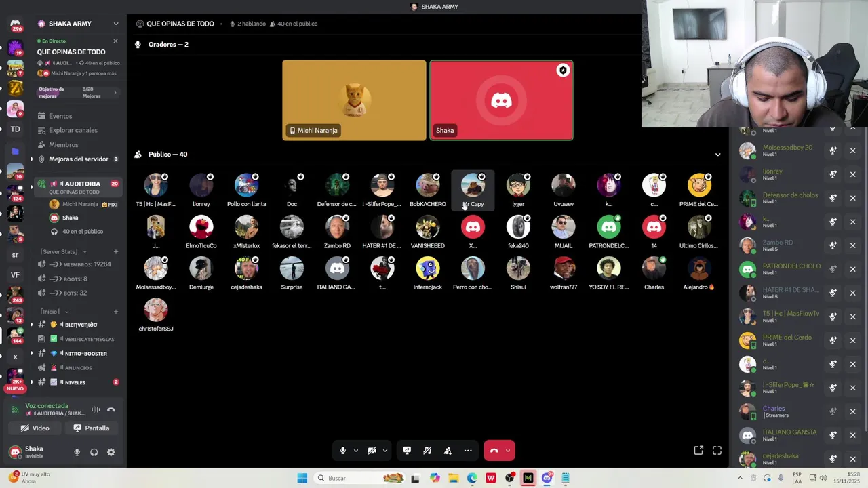Click the Buscar taskbar search box

pyautogui.click(x=359, y=479)
